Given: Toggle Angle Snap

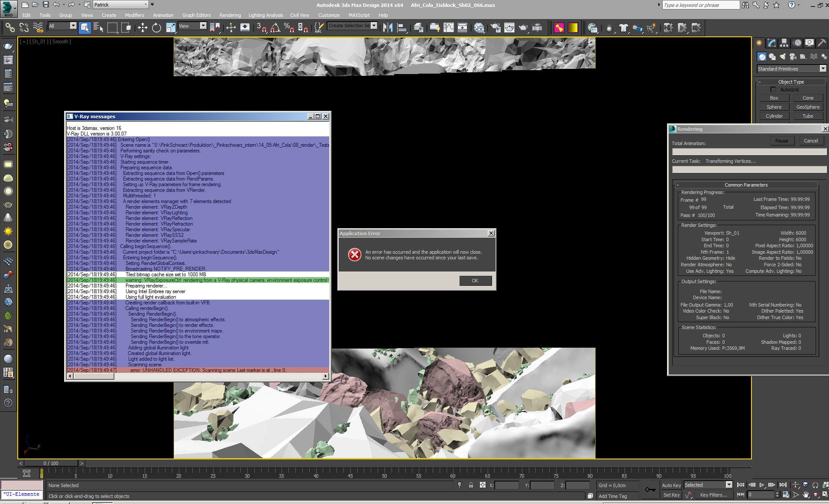Looking at the screenshot, I should tap(275, 28).
